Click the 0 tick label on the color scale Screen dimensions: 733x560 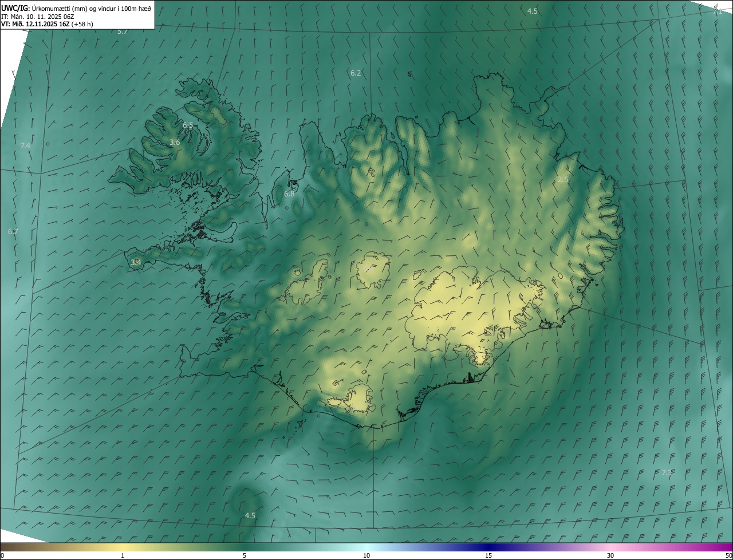coord(2,555)
